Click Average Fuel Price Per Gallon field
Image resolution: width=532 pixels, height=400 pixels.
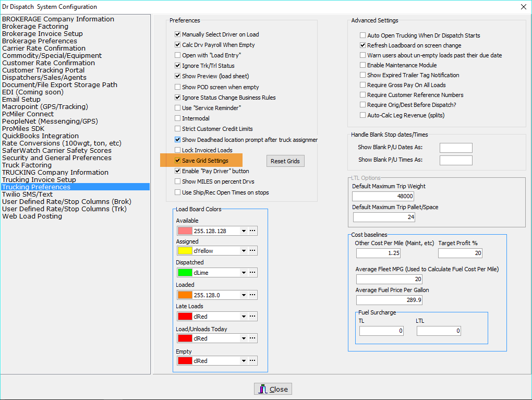[389, 300]
